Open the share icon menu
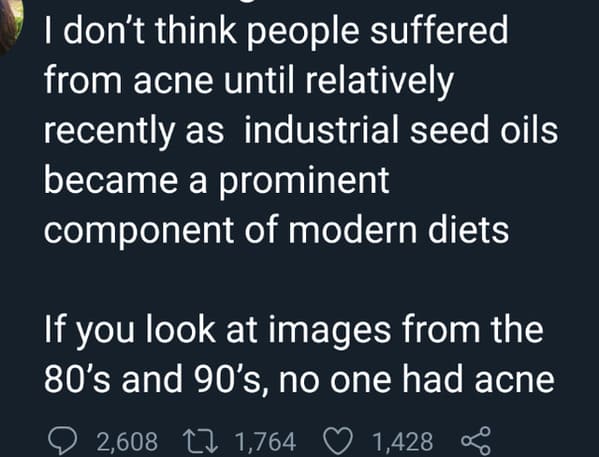The width and height of the screenshot is (599, 457). click(476, 442)
